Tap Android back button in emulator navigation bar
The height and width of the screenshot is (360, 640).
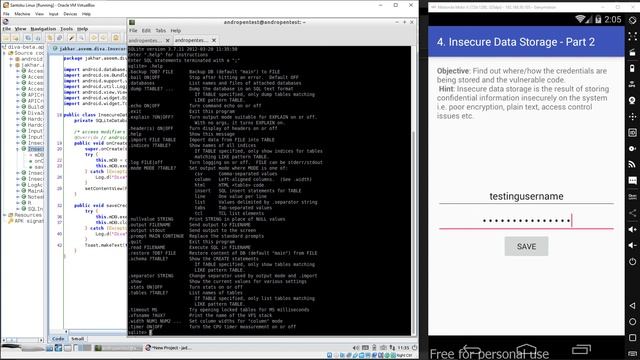click(471, 350)
